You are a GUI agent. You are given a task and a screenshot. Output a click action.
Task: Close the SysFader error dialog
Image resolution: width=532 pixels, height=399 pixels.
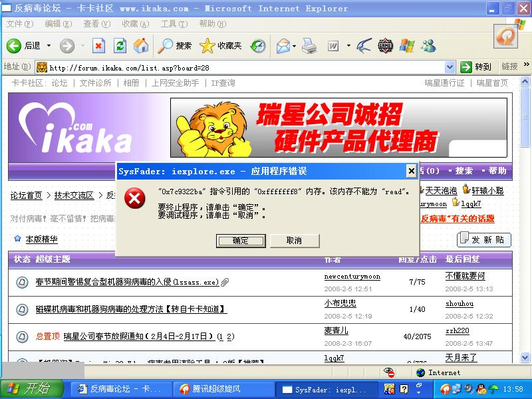click(x=411, y=171)
